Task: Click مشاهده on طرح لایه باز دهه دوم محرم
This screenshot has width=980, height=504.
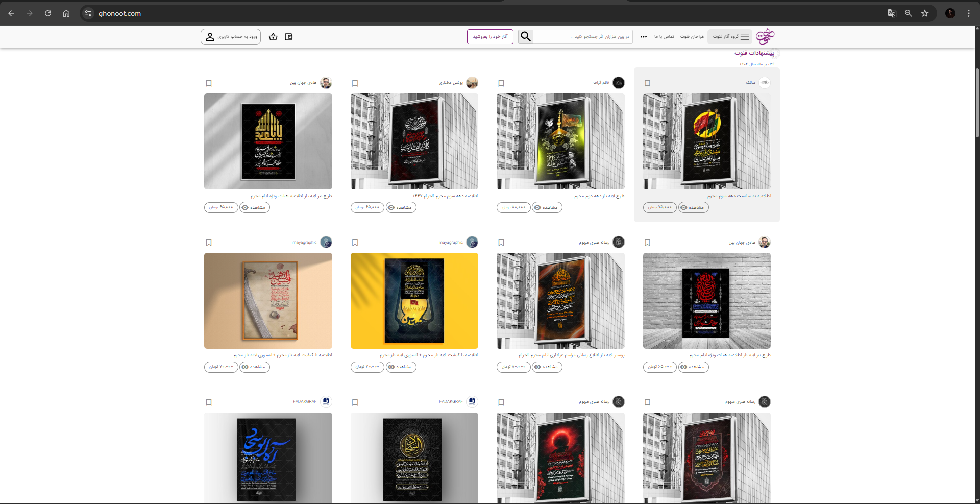Action: coord(547,207)
